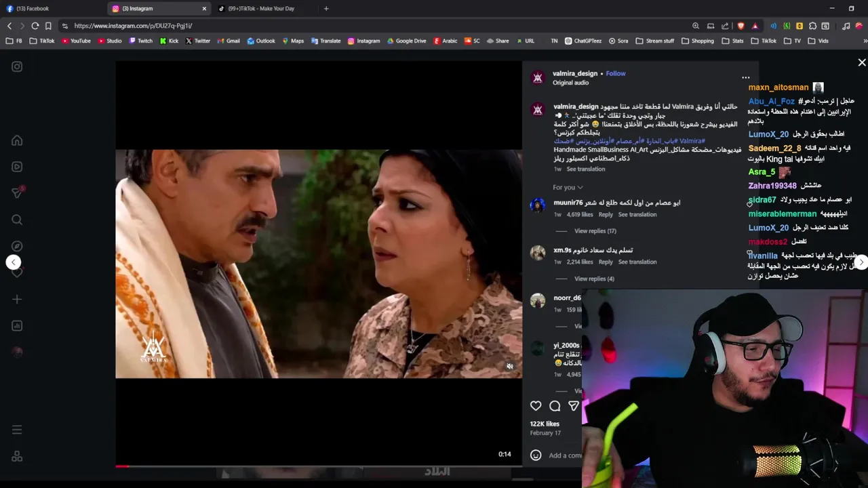
Task: Close the post viewer with the X
Action: click(862, 62)
